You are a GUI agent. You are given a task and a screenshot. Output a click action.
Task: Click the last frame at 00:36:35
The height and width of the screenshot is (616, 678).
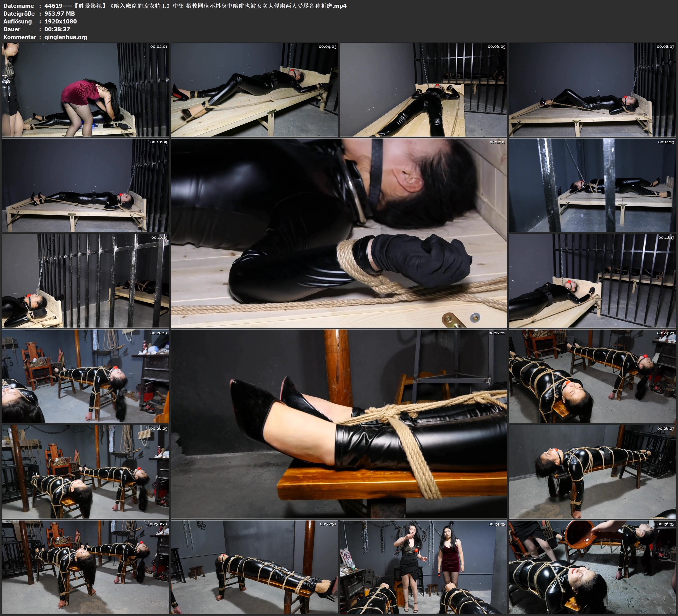coord(592,567)
